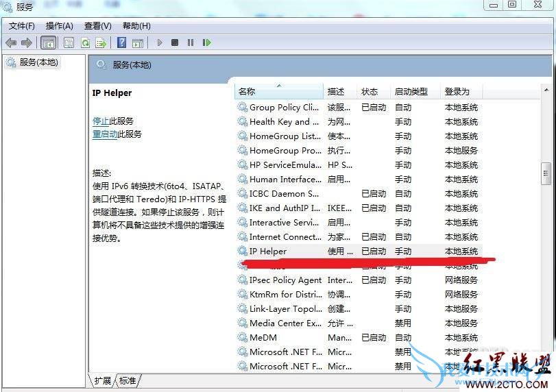This screenshot has height=392, width=556.
Task: Click the gear icon of Group Policy Client
Action: (x=243, y=107)
